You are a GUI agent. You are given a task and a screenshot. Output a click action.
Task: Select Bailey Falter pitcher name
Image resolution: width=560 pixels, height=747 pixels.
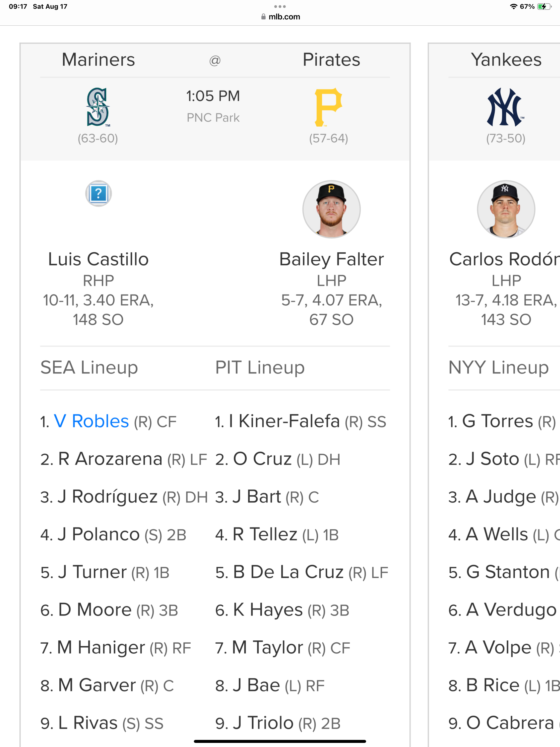[x=331, y=259]
